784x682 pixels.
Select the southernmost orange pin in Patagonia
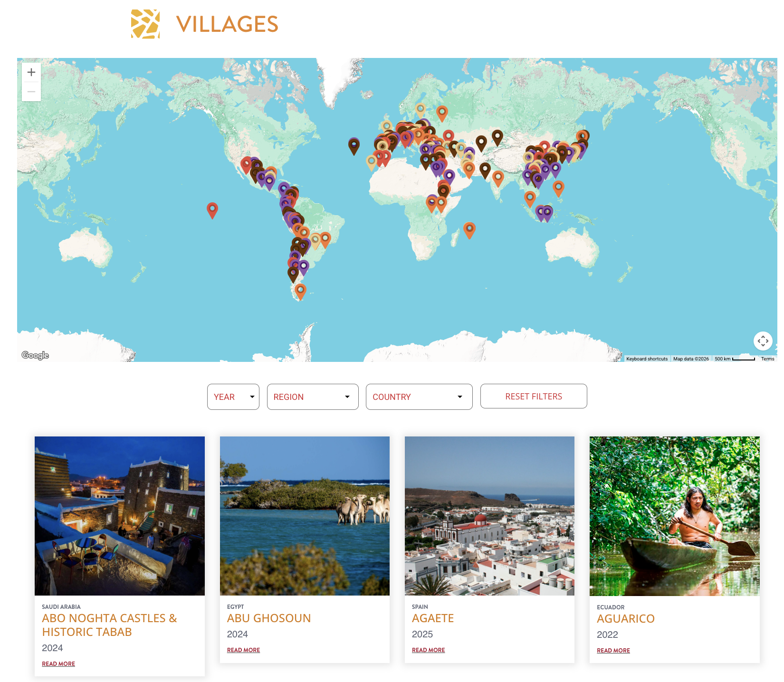point(300,292)
